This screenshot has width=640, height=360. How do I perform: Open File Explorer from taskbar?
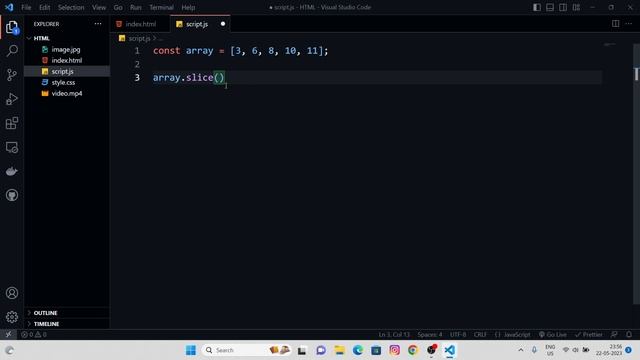coord(339,350)
